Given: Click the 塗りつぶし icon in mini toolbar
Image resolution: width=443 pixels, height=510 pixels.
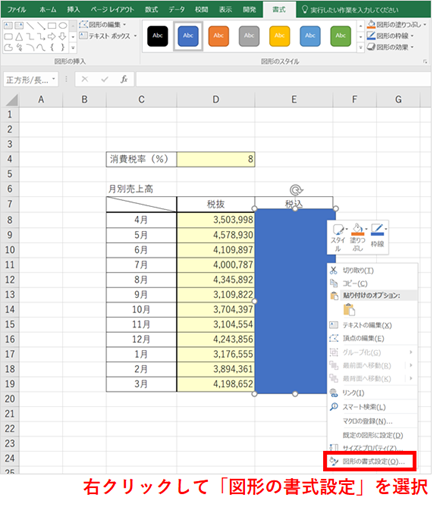Looking at the screenshot, I should (x=357, y=237).
